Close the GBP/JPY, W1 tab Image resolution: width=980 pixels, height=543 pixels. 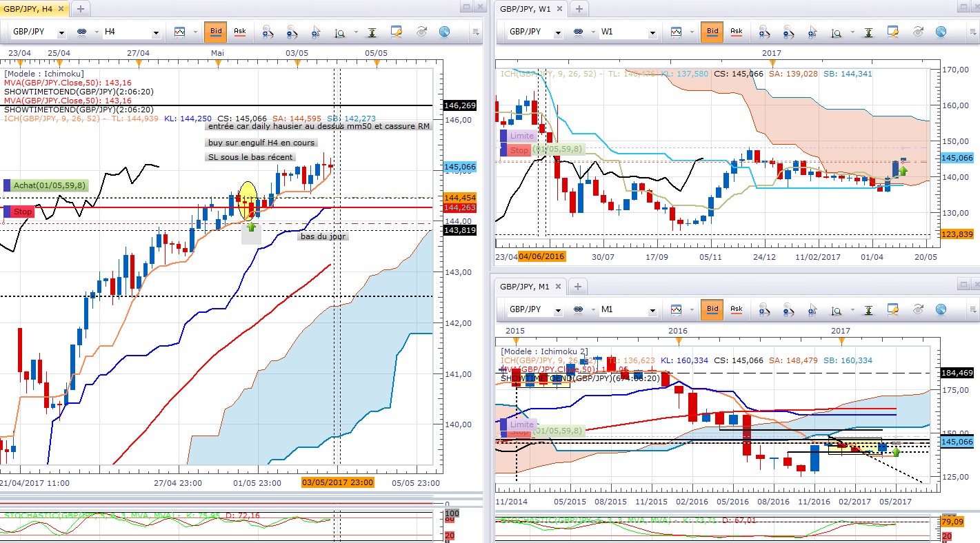click(x=559, y=9)
